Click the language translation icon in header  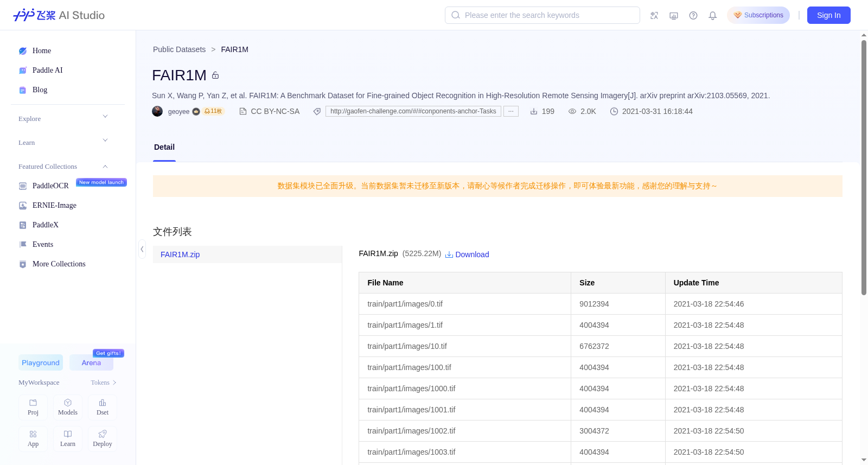[x=654, y=16]
